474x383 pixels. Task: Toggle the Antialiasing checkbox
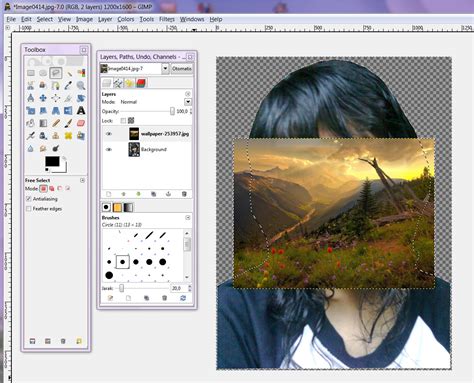point(29,199)
